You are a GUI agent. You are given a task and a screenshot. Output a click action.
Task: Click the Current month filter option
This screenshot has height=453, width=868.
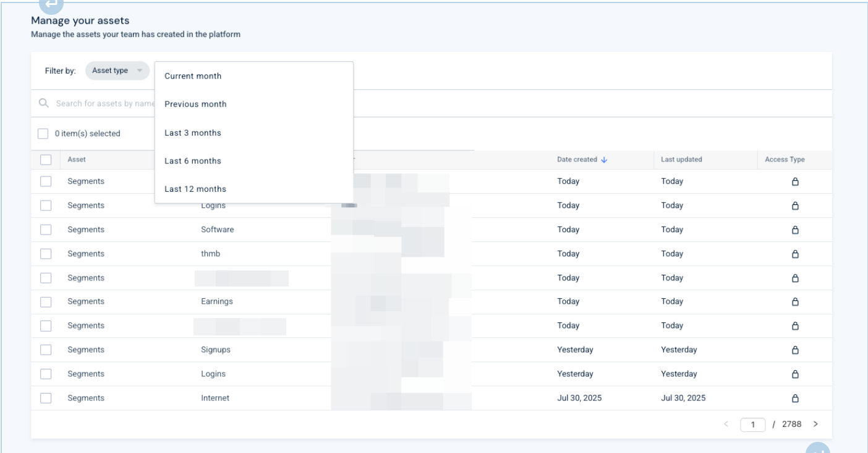pyautogui.click(x=192, y=75)
